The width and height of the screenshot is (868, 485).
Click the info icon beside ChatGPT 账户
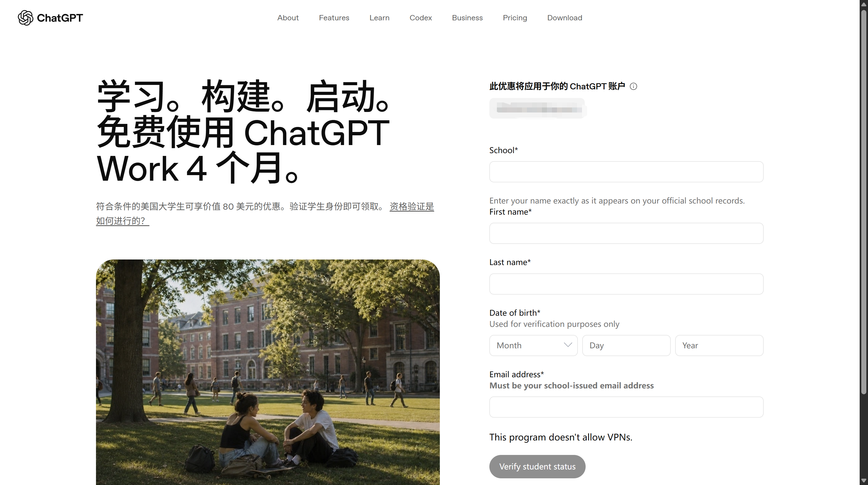click(633, 86)
